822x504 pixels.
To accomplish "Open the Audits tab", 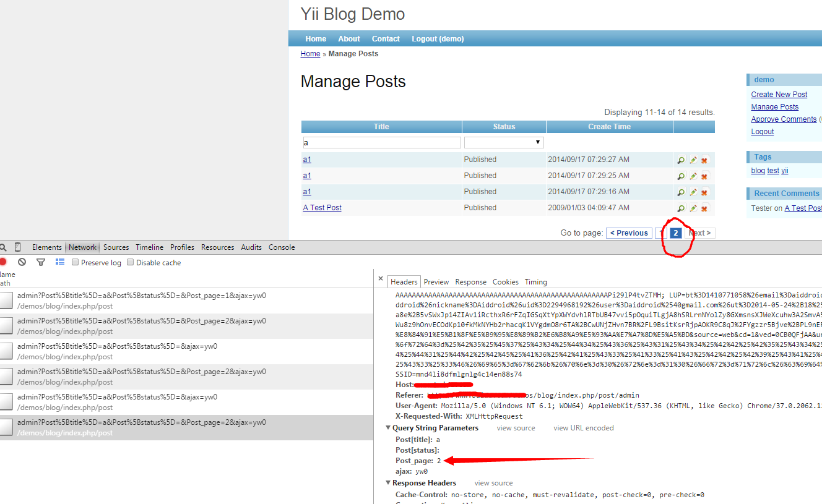I will click(x=251, y=247).
